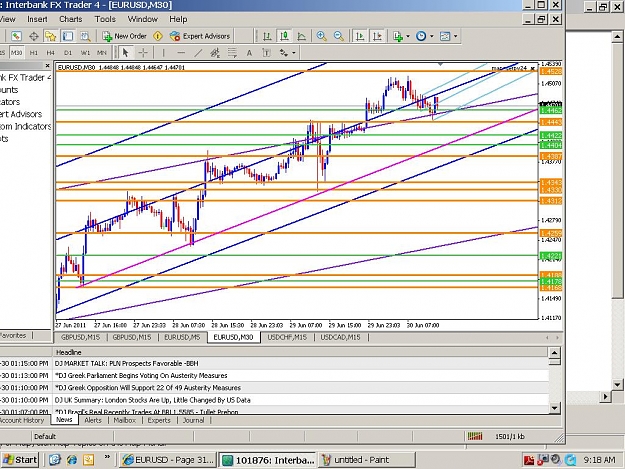The image size is (625, 469).
Task: Select the Text Label tool
Action: click(x=266, y=53)
